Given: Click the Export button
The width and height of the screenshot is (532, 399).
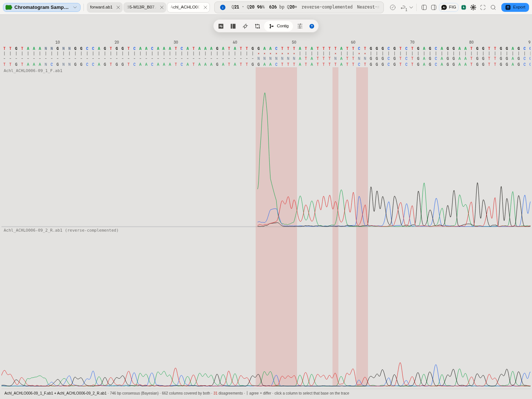Looking at the screenshot, I should point(515,7).
